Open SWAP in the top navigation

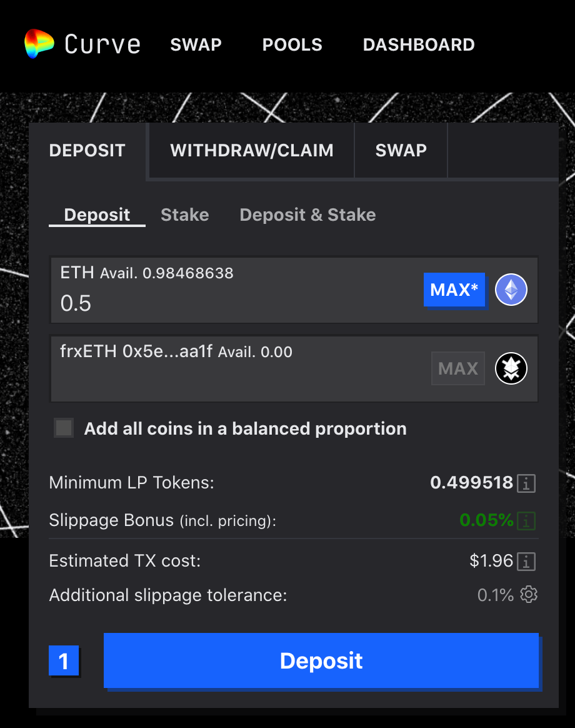coord(196,44)
